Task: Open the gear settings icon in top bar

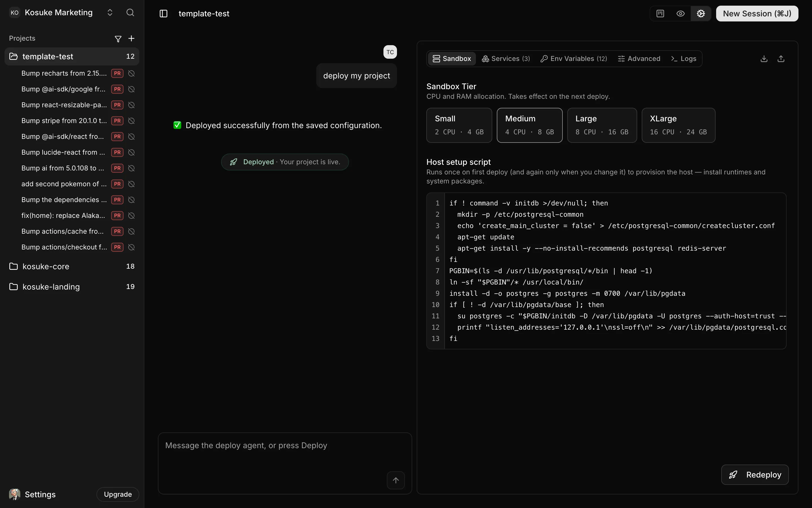Action: (x=701, y=14)
